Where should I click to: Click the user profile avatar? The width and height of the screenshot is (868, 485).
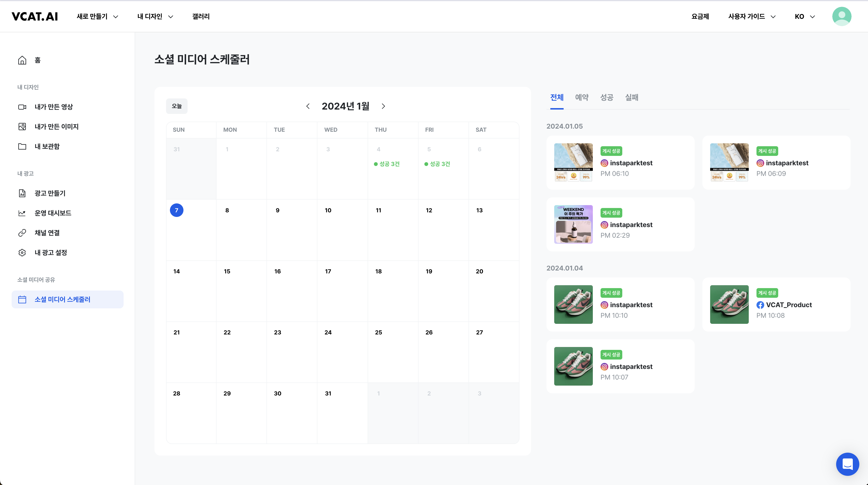tap(841, 16)
